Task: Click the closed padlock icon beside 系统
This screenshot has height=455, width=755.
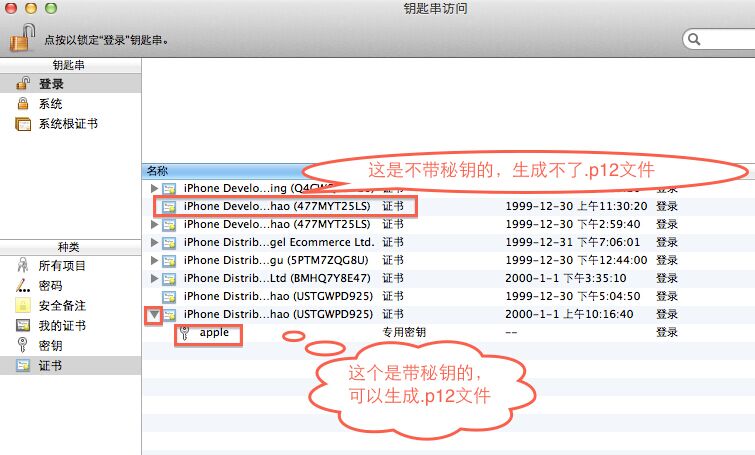Action: (x=23, y=104)
